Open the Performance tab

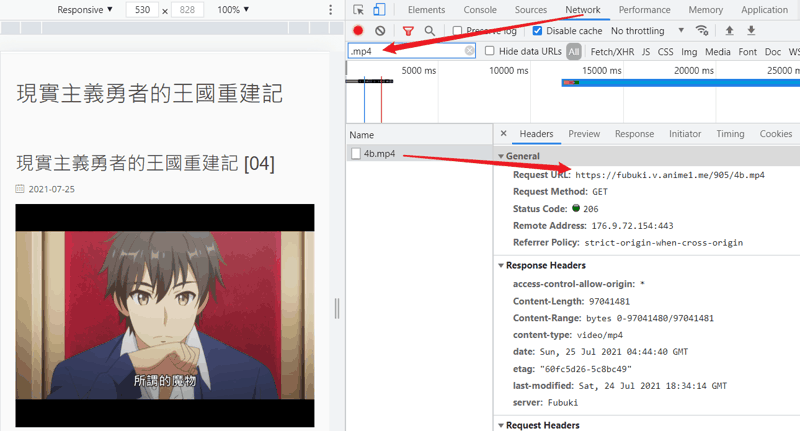tap(644, 10)
